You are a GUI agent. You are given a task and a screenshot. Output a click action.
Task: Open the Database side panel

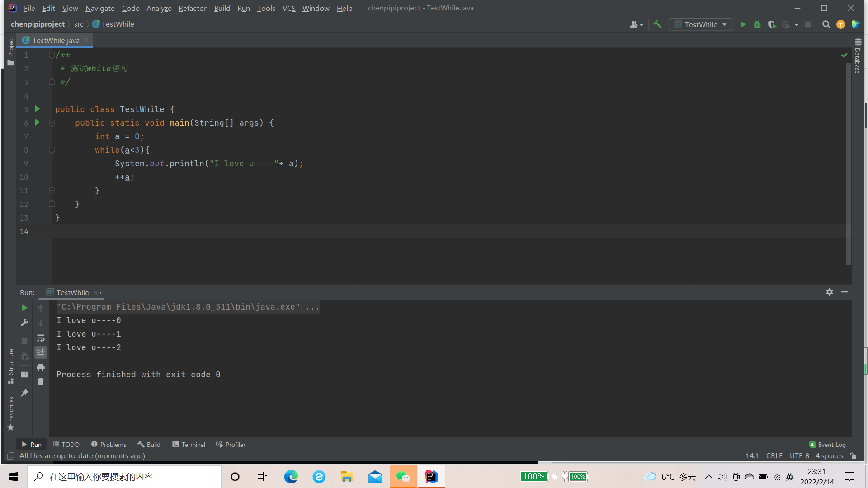(x=857, y=56)
